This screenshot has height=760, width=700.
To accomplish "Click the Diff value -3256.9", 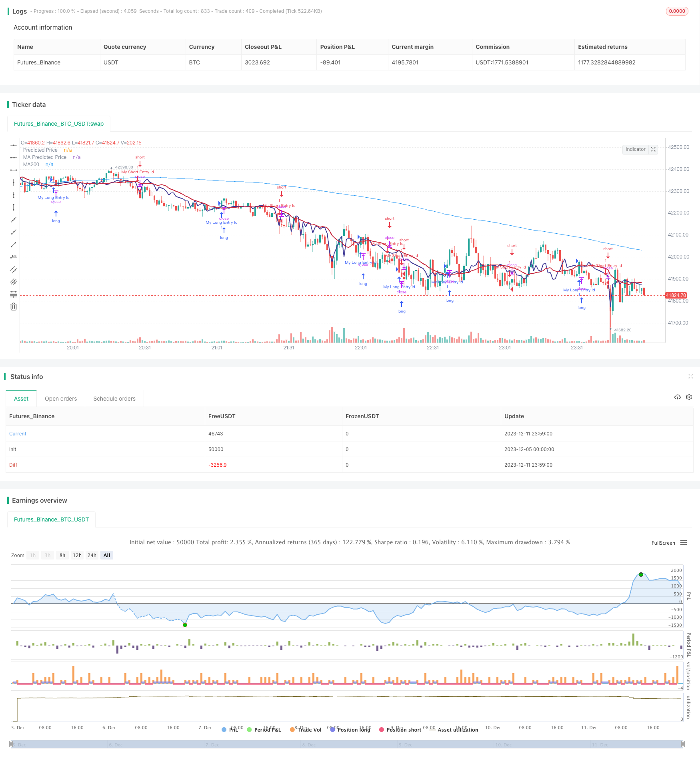I will tap(218, 465).
